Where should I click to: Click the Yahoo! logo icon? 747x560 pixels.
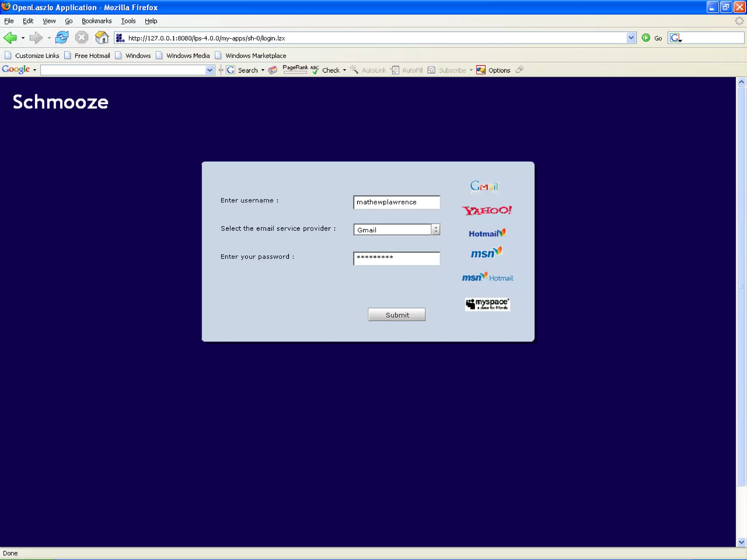487,210
